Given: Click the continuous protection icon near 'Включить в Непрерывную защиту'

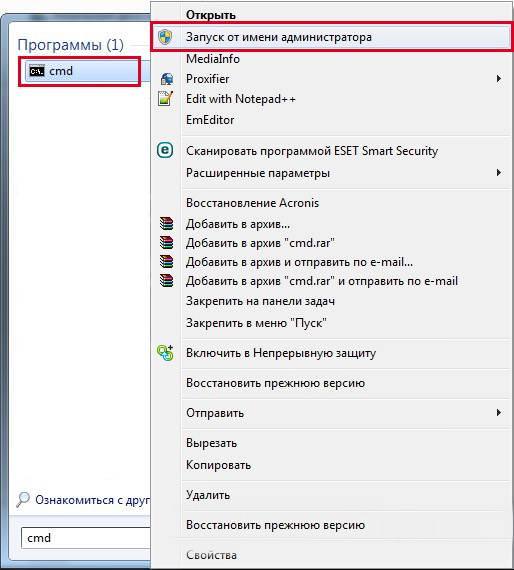Looking at the screenshot, I should [x=165, y=353].
